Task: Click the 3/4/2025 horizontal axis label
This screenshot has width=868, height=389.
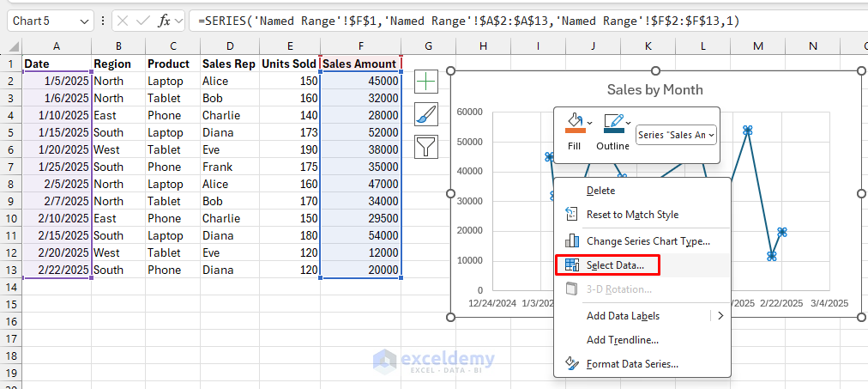Action: click(829, 303)
